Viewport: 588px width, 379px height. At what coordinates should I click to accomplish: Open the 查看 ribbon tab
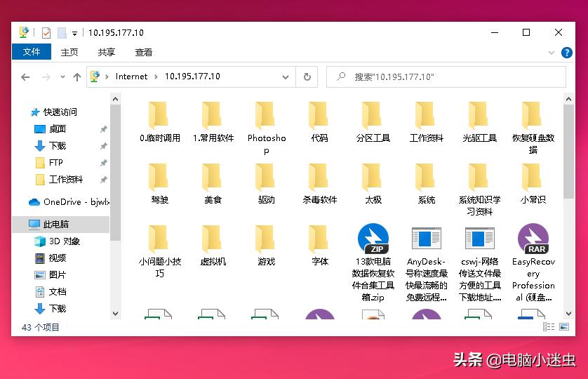click(x=144, y=52)
